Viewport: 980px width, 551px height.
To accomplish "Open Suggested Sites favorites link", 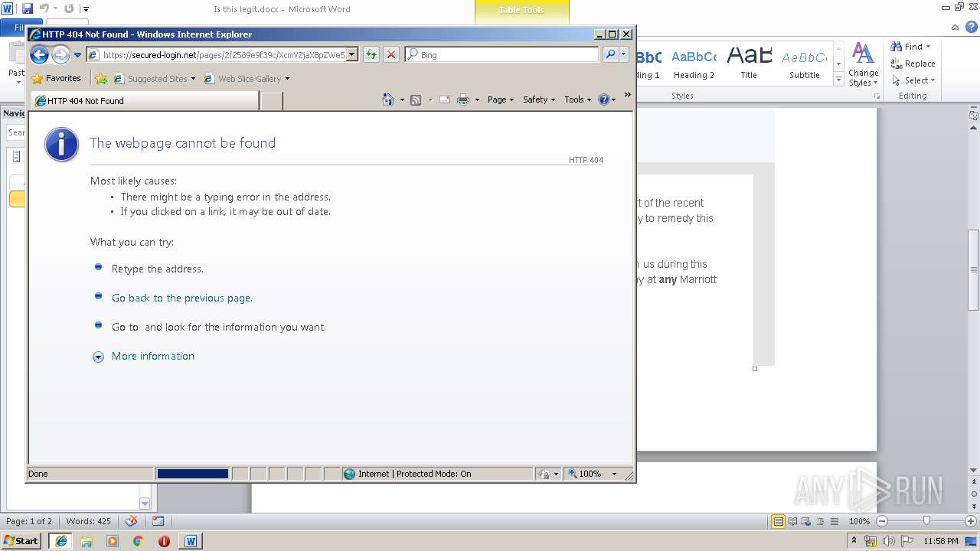I will pos(154,78).
